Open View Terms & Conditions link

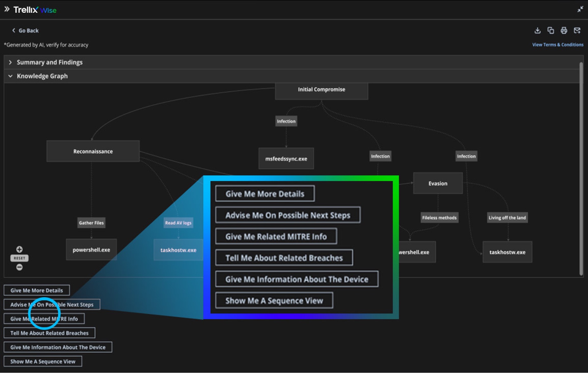[558, 45]
